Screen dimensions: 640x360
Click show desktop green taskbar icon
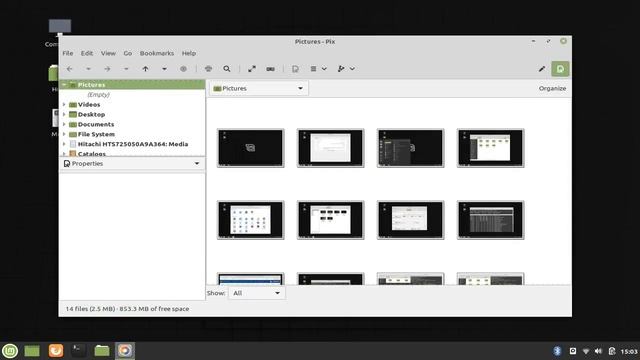32,351
